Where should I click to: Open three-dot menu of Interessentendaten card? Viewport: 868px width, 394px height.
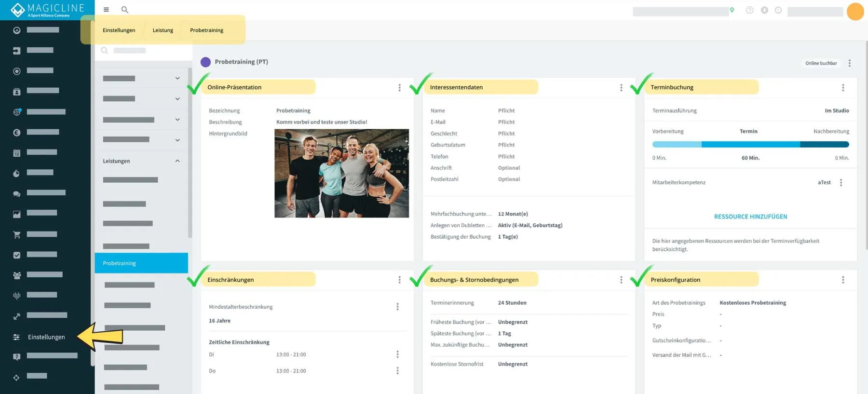coord(621,88)
